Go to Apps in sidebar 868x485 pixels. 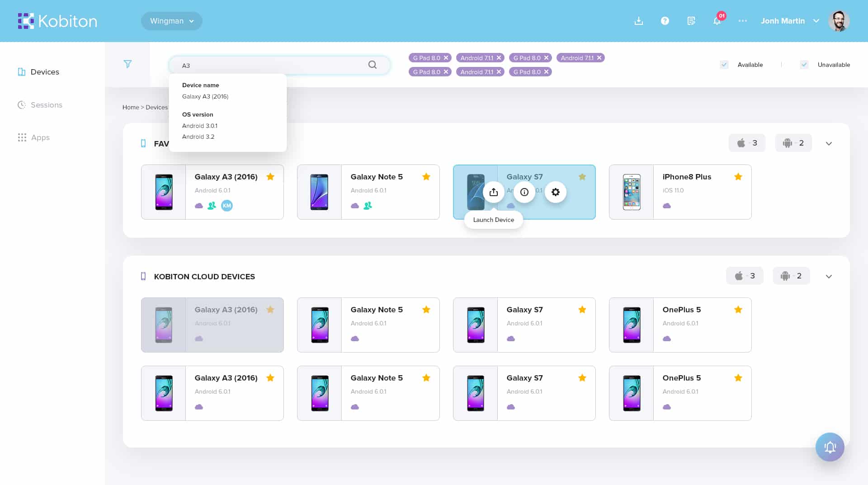point(33,137)
